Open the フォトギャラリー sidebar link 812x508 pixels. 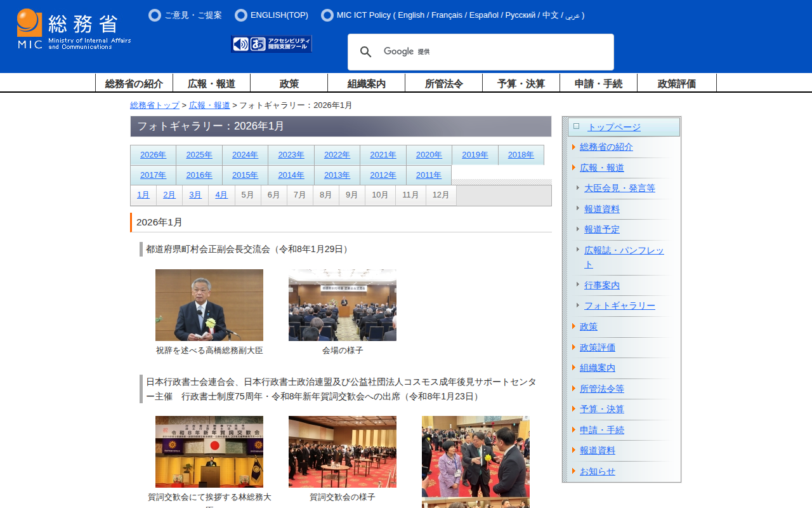(619, 305)
